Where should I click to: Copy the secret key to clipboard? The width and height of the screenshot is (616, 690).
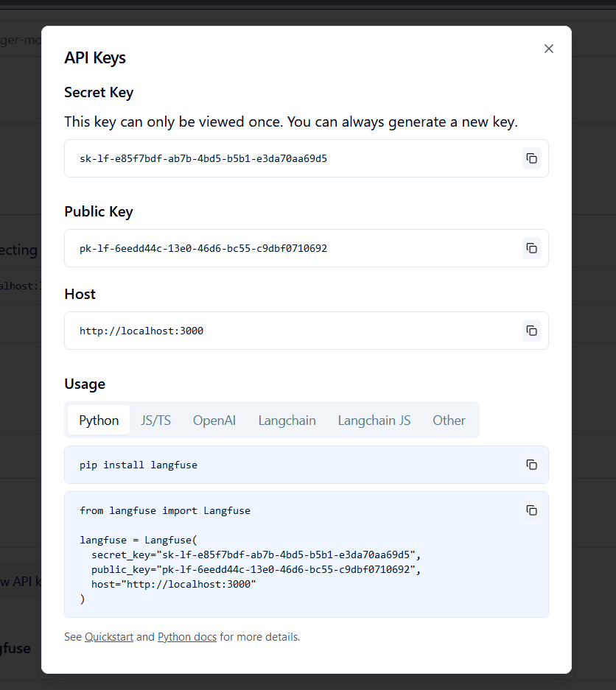pyautogui.click(x=531, y=158)
